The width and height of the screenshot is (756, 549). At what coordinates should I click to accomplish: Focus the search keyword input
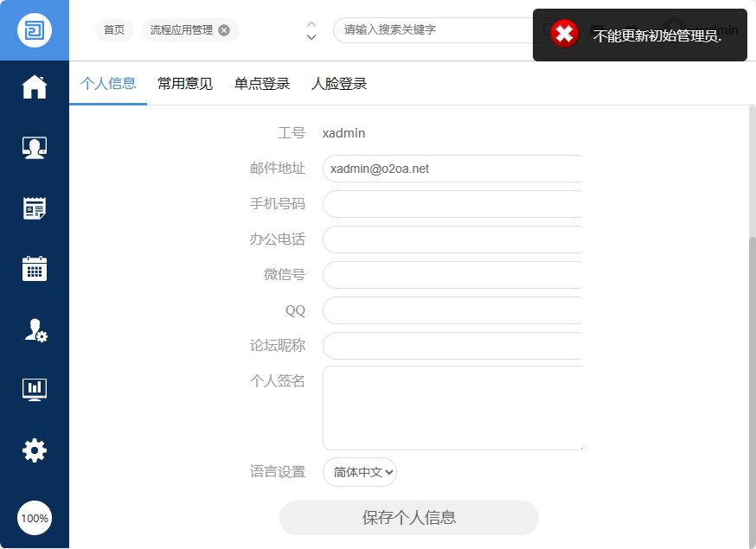[x=434, y=30]
